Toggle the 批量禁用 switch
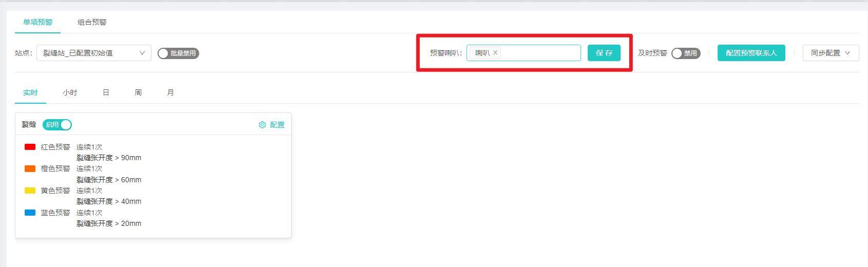The height and width of the screenshot is (267, 868). click(x=178, y=53)
